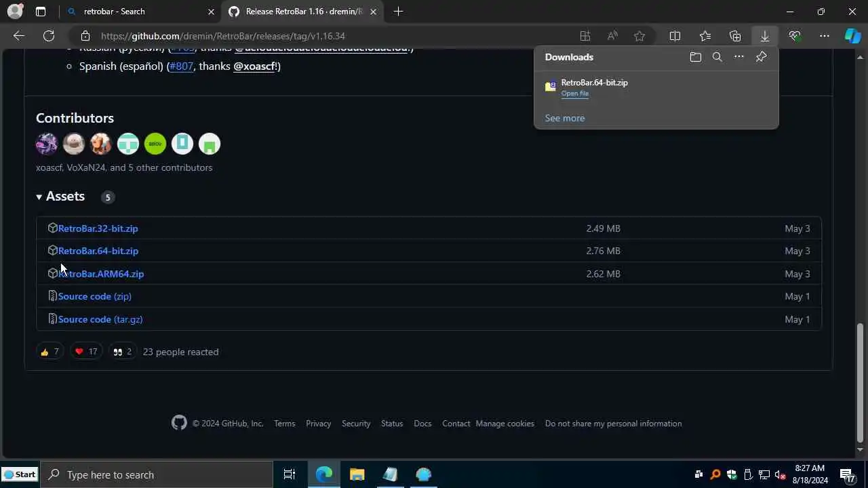868x488 pixels.
Task: Click the page vertical scrollbar thumb
Action: coord(861,383)
